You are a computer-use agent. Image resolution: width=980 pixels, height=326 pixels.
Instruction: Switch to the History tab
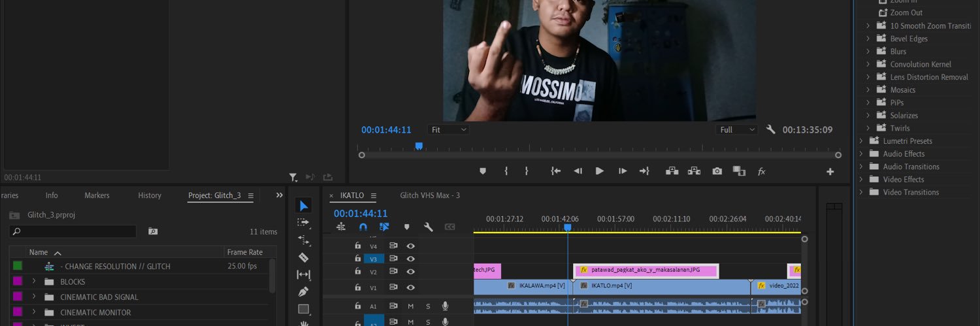click(x=150, y=195)
